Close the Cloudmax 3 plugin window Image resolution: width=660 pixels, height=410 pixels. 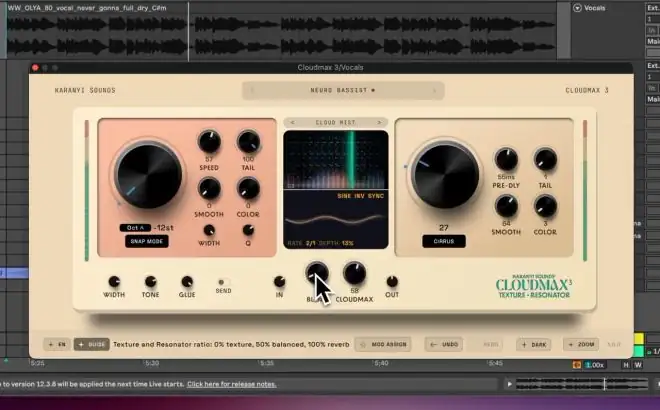click(x=35, y=67)
